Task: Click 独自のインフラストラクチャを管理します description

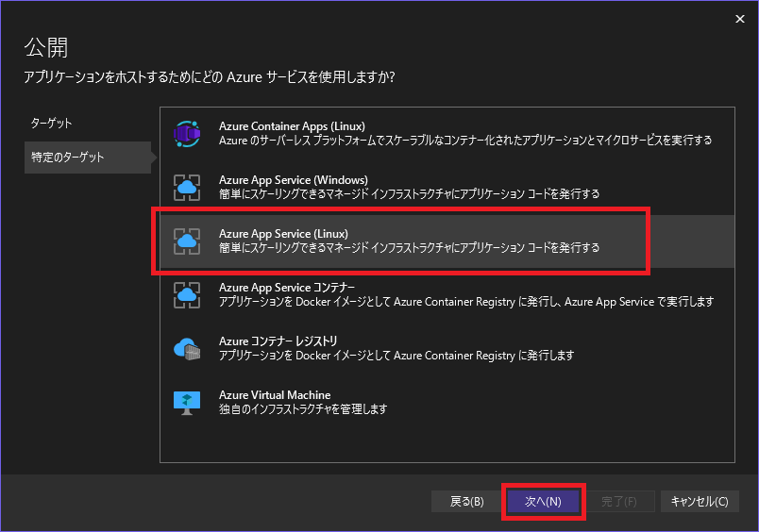Action: click(x=303, y=409)
